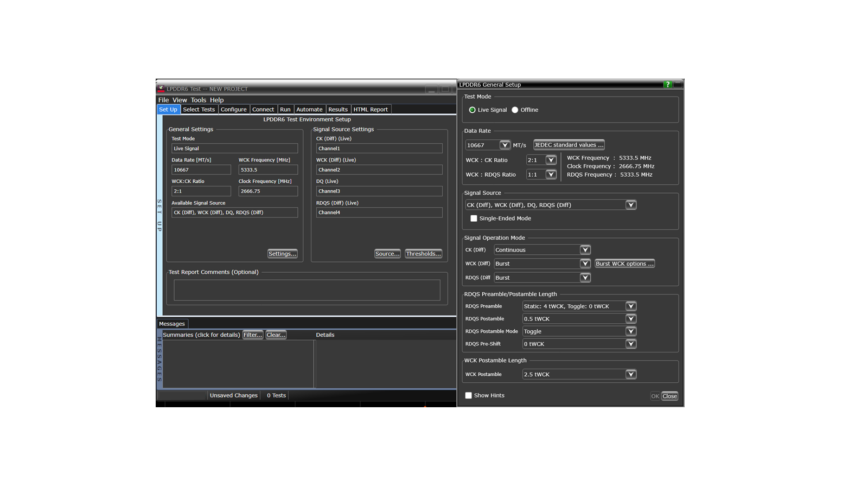This screenshot has height=488, width=868.
Task: Switch to the HTML Report tab
Action: (x=371, y=109)
